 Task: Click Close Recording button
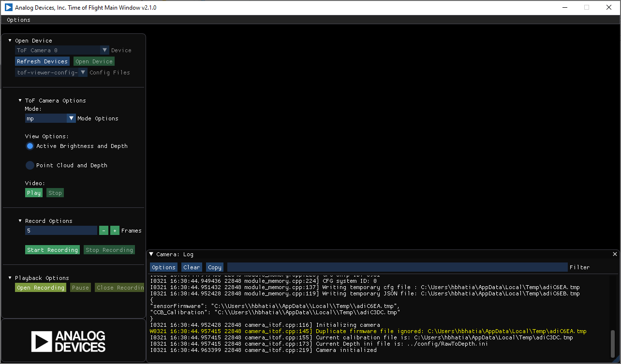[x=119, y=288]
